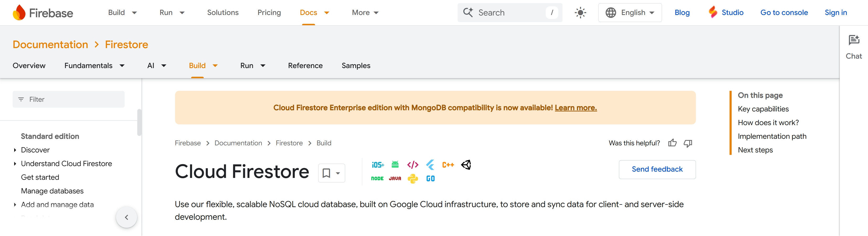Select the Python platform icon

[412, 178]
